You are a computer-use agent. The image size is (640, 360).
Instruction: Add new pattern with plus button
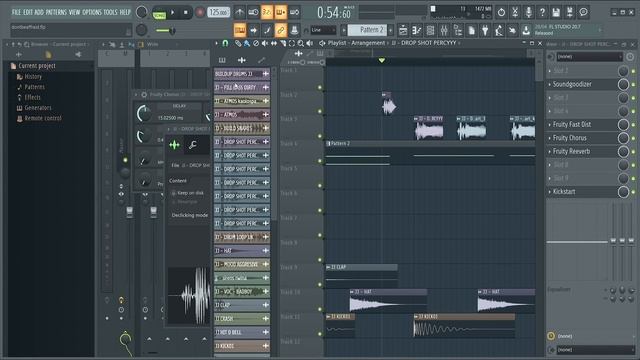click(391, 30)
